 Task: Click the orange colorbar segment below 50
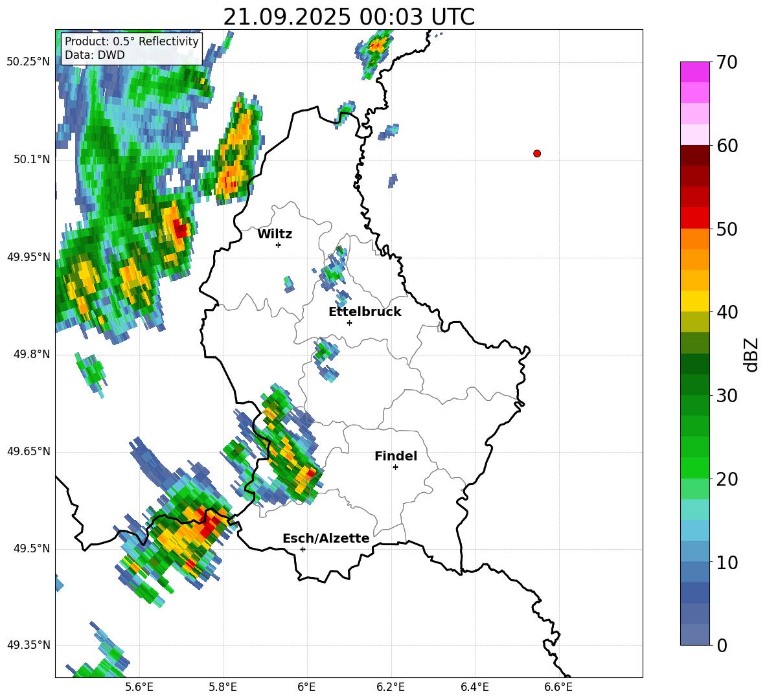(x=694, y=239)
